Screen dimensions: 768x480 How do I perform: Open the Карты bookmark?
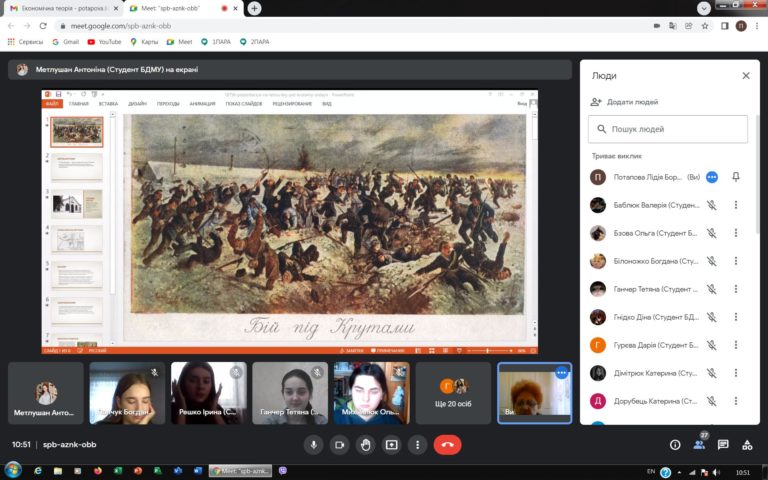(144, 42)
